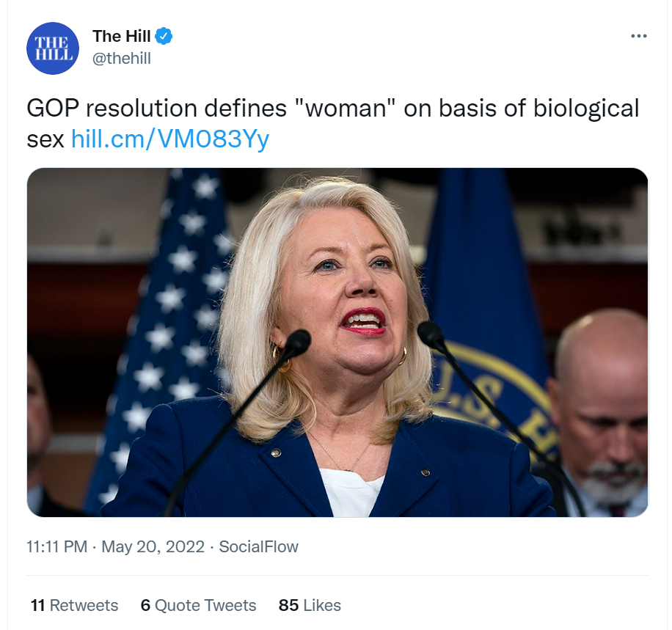Open The Hill profile avatar

tap(53, 48)
